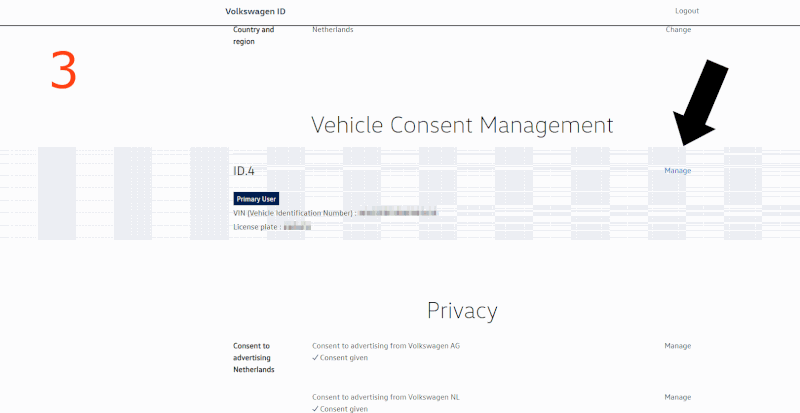The width and height of the screenshot is (800, 413).
Task: Select the VIN (Vehicle Identification Number) label
Action: click(295, 213)
